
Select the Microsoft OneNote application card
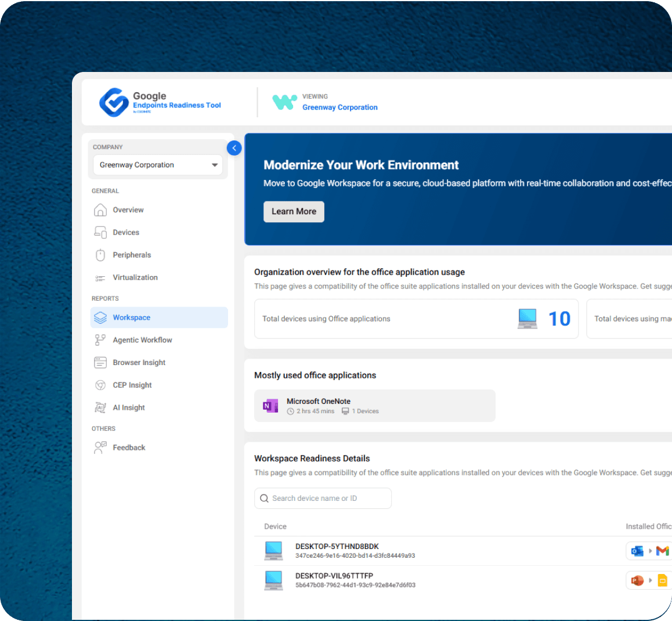pyautogui.click(x=374, y=406)
